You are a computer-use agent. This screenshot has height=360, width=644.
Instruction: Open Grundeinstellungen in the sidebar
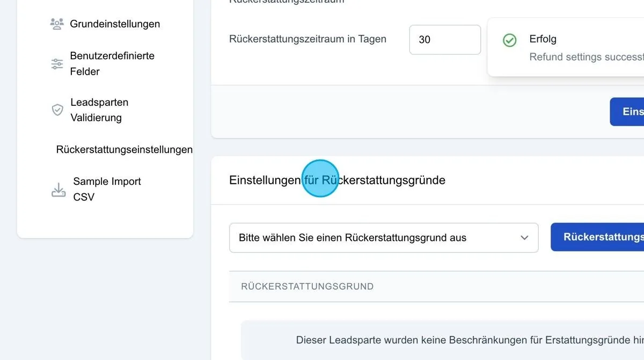click(115, 24)
